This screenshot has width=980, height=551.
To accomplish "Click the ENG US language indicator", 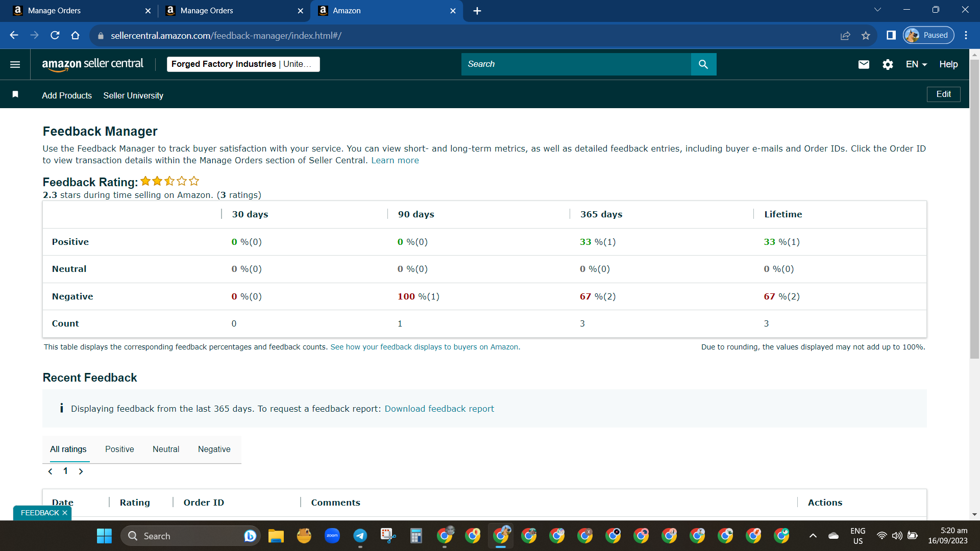I will 858,536.
